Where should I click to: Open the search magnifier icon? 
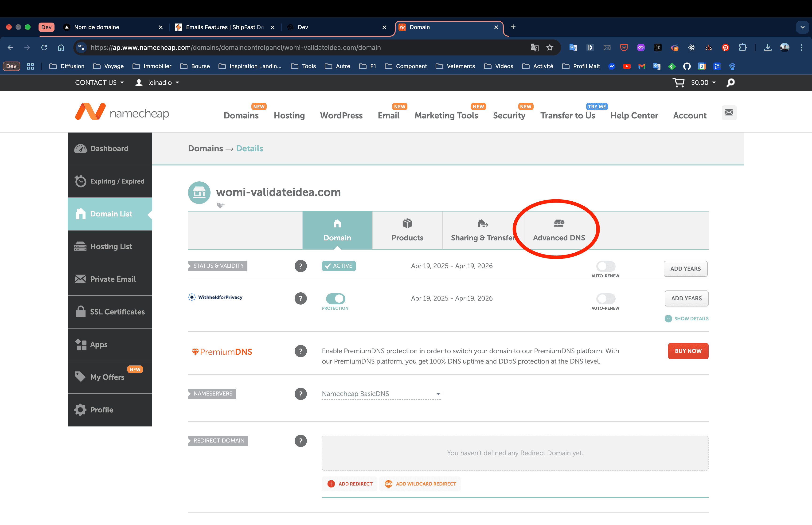(730, 82)
